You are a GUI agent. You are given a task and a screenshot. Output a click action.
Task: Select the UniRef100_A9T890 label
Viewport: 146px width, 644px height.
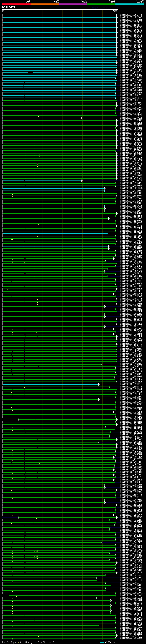131,103
